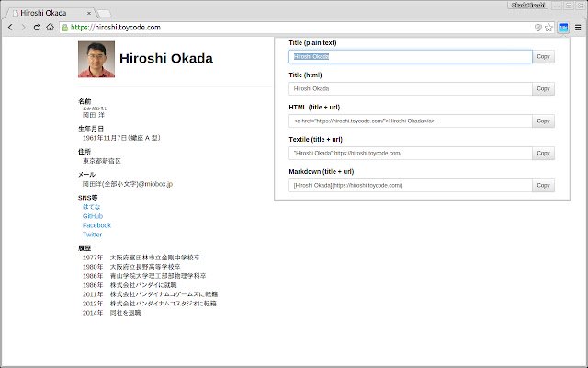The width and height of the screenshot is (588, 368).
Task: Reload the page with the refresh icon
Action: point(37,27)
